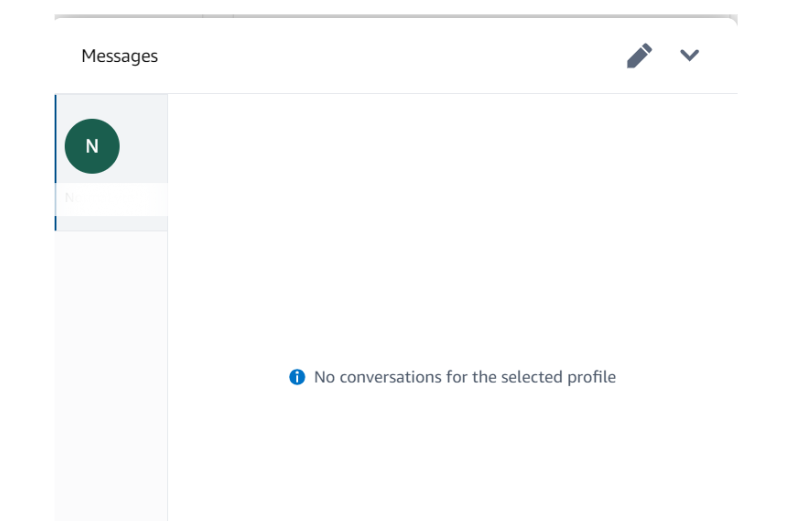This screenshot has height=521, width=790.
Task: Click the Messages panel title
Action: [119, 56]
